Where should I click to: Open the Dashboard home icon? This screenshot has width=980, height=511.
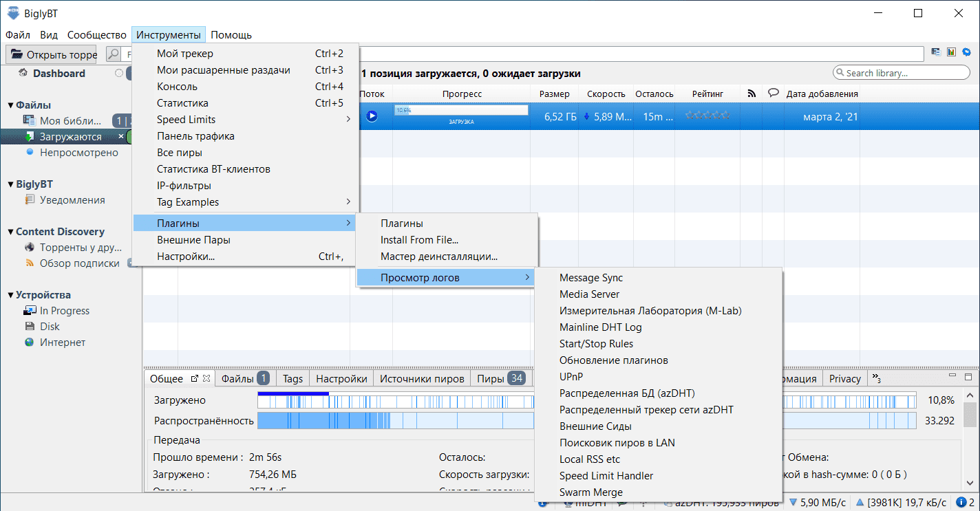point(23,73)
